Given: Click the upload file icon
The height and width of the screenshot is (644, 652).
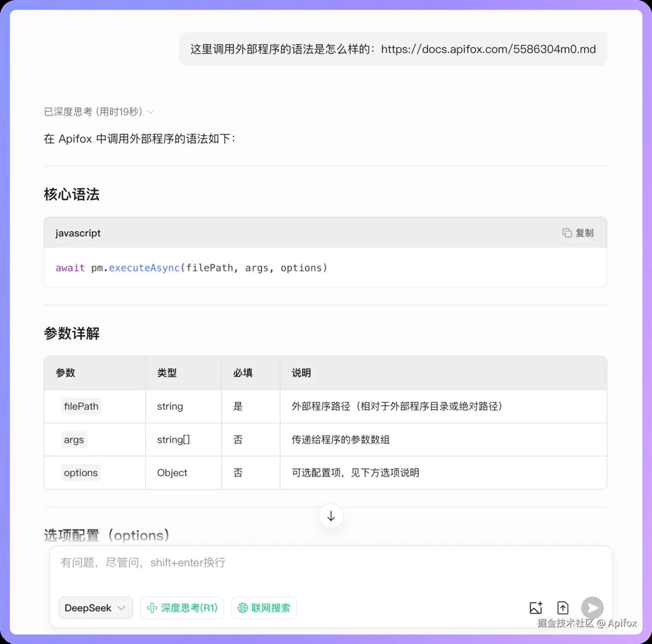Looking at the screenshot, I should pos(563,608).
